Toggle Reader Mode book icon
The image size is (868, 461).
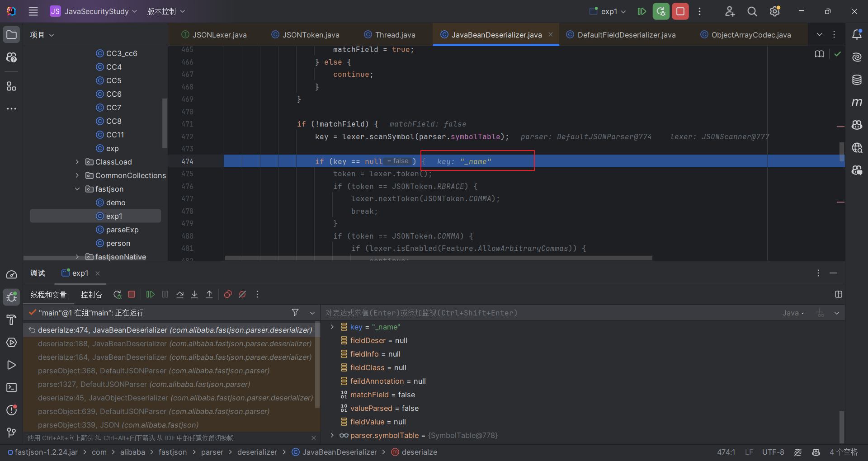[819, 54]
